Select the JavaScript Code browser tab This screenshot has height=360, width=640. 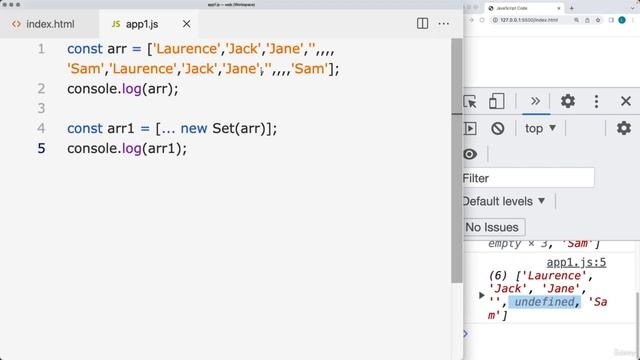(x=524, y=8)
